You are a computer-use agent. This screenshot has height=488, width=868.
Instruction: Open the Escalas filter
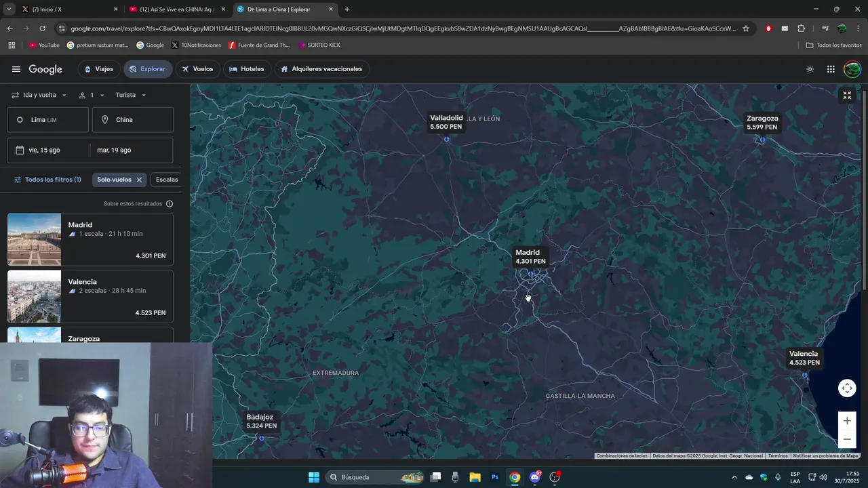(167, 180)
